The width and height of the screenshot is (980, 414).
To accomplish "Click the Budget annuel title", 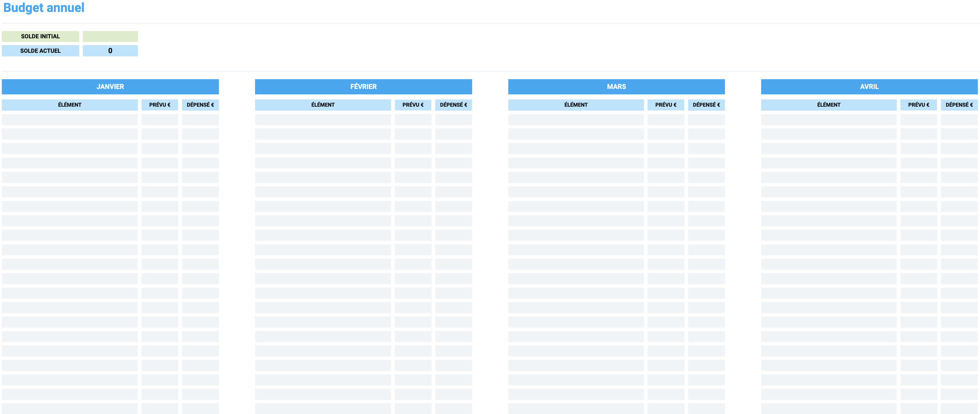I will pos(44,8).
